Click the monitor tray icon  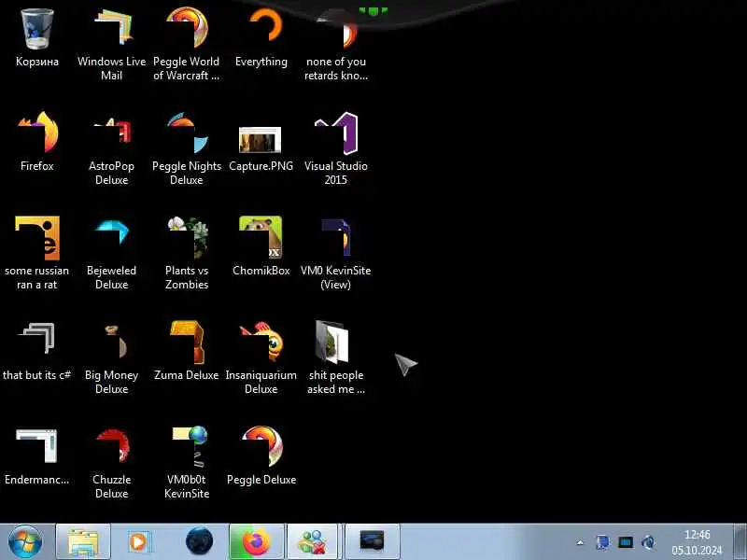coord(625,542)
